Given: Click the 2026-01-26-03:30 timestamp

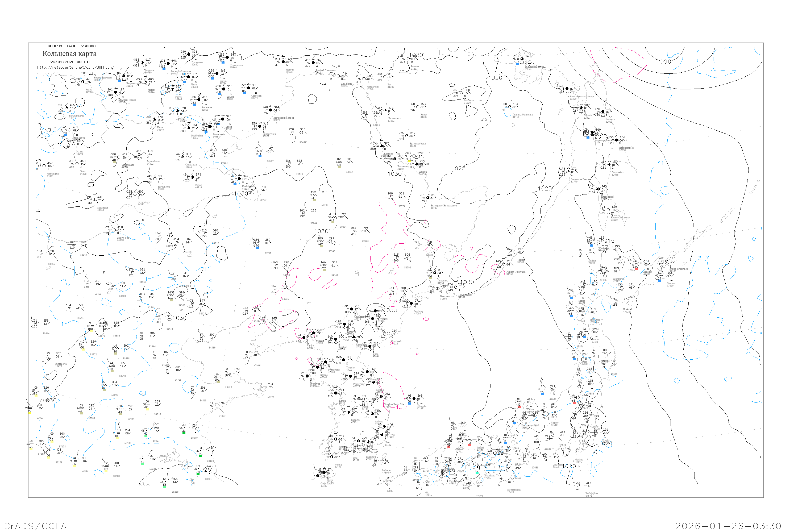Looking at the screenshot, I should click(x=728, y=526).
